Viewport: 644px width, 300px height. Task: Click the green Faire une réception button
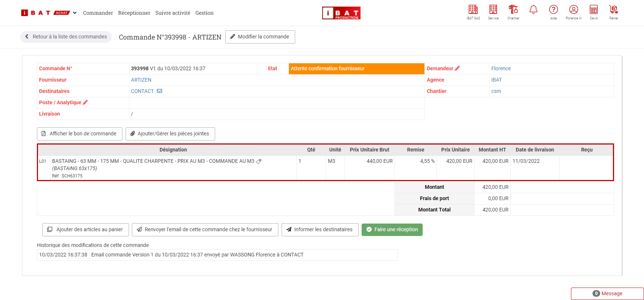[x=392, y=229]
